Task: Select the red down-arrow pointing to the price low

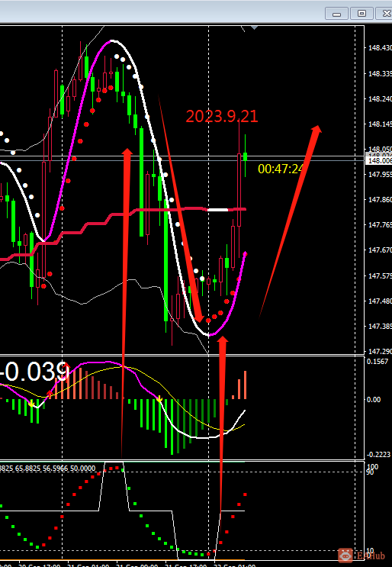Action: tap(180, 209)
